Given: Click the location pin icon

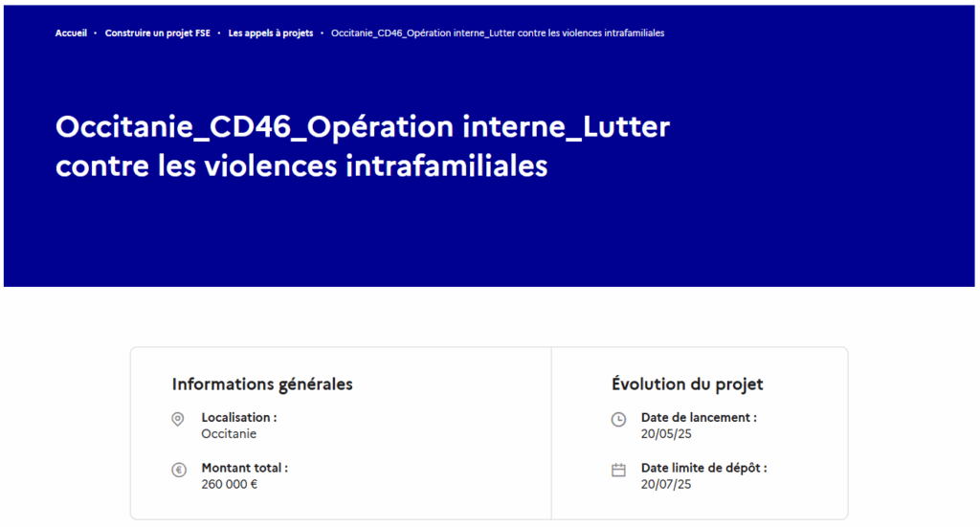Looking at the screenshot, I should tap(177, 419).
